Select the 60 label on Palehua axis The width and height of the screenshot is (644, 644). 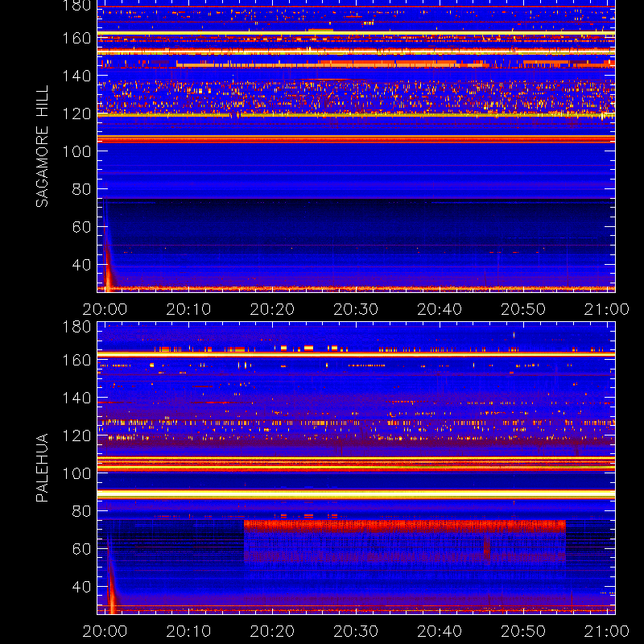81,549
